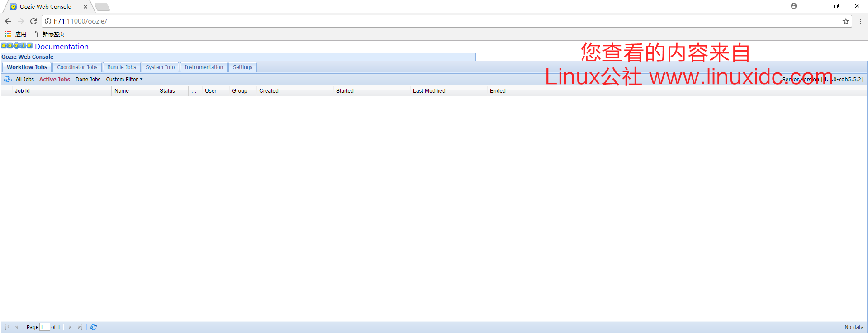Close the Oozie Web Console browser tab
Screen dimensions: 868x335
pyautogui.click(x=85, y=7)
